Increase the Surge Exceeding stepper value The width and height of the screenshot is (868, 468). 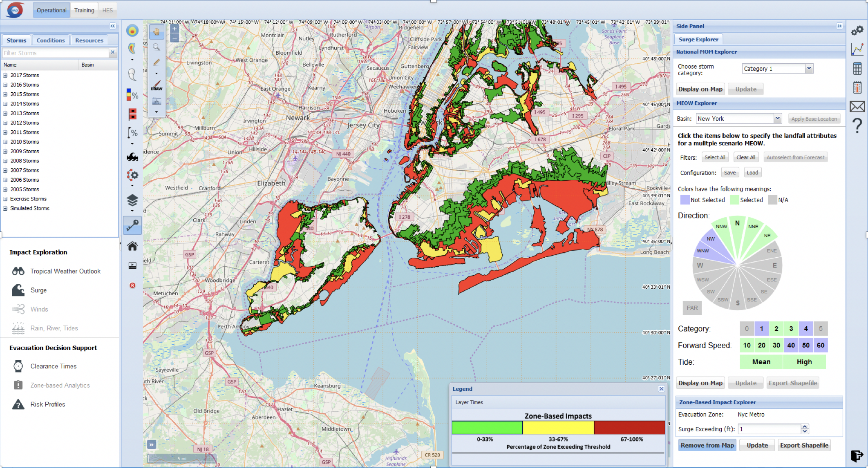coord(805,426)
